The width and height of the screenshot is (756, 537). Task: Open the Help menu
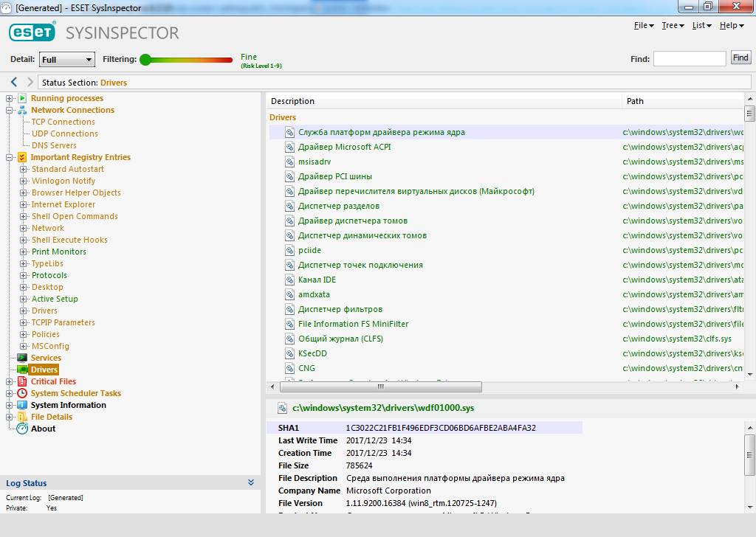pyautogui.click(x=731, y=26)
